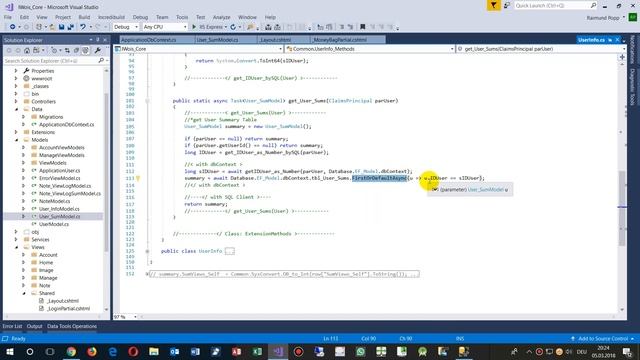Image resolution: width=640 pixels, height=360 pixels.
Task: Open the Error List panel tab
Action: coord(12,326)
